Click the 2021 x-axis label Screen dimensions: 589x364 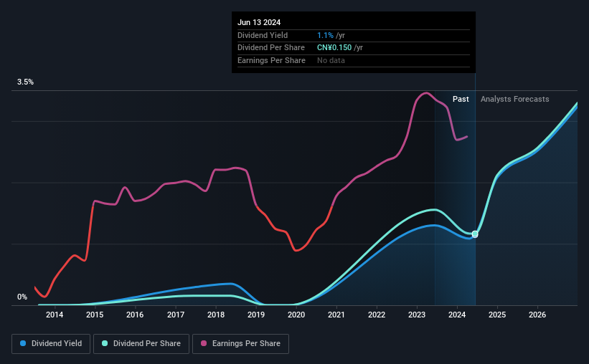(x=336, y=315)
